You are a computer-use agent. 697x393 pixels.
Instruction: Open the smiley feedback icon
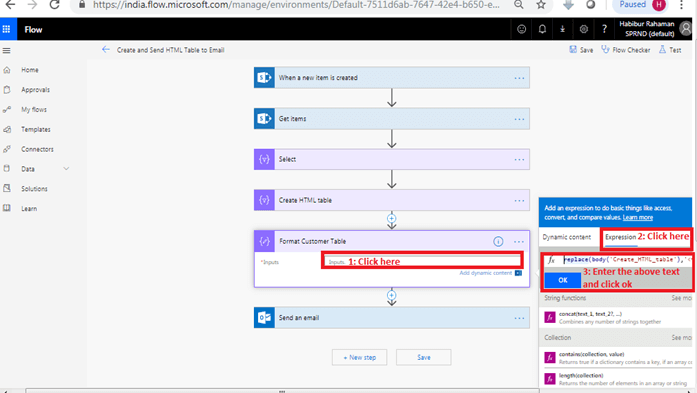pyautogui.click(x=521, y=29)
